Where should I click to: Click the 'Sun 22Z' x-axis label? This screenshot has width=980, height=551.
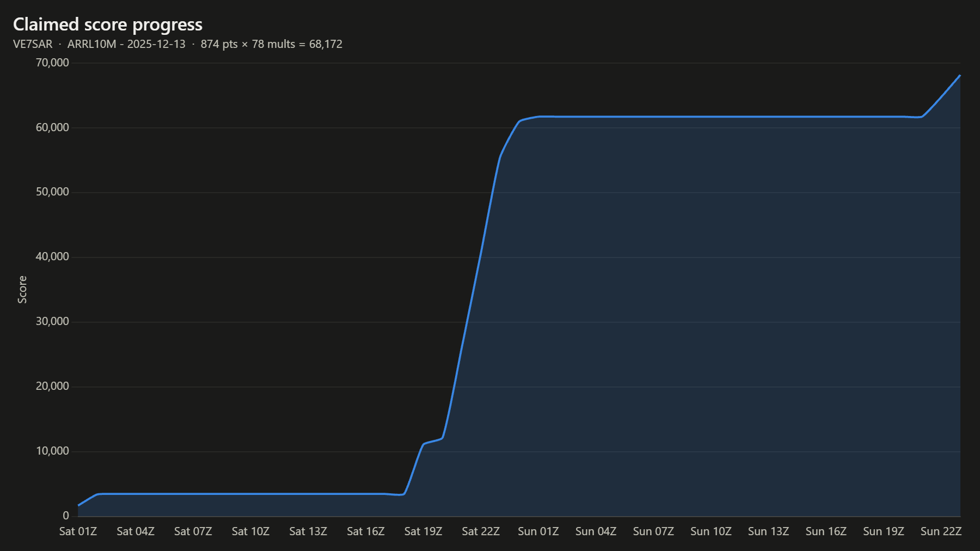(x=941, y=531)
